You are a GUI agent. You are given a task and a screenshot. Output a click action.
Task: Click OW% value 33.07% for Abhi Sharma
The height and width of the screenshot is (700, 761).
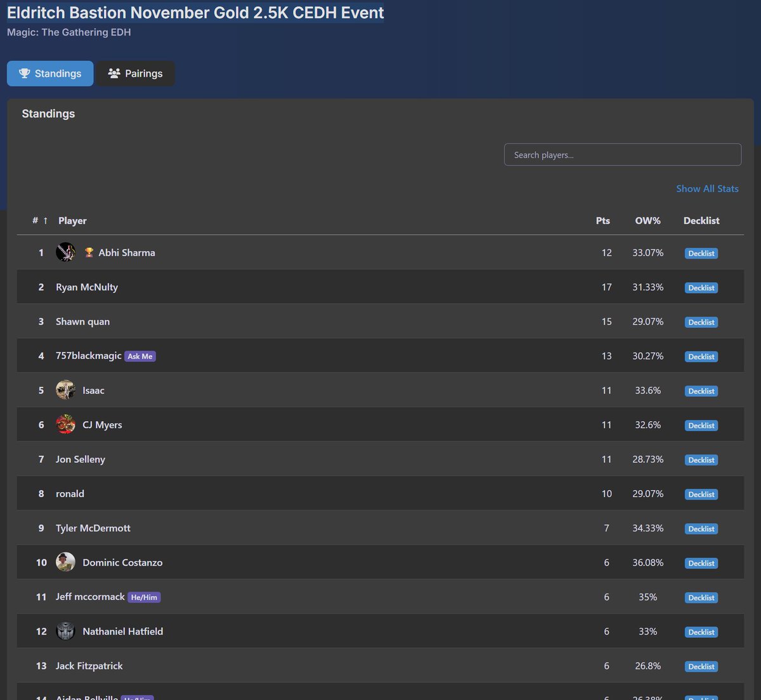tap(648, 252)
